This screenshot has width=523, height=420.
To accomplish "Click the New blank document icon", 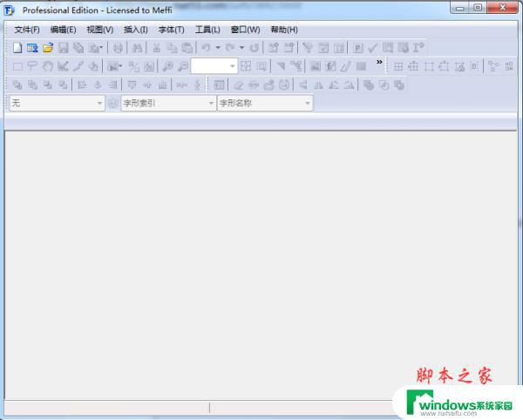I will coord(17,48).
